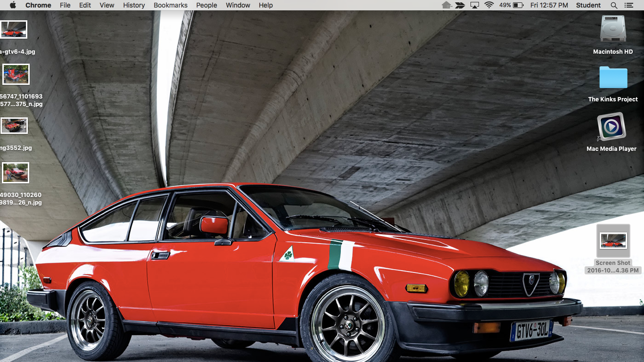This screenshot has width=644, height=362.
Task: Open Notification Center icon
Action: click(x=628, y=5)
